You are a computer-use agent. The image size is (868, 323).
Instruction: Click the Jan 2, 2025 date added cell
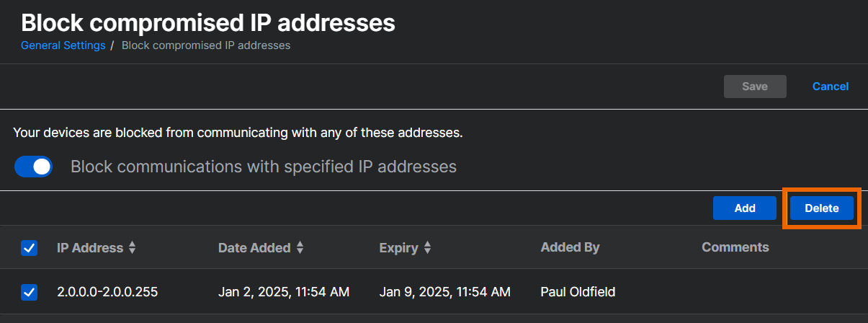tap(284, 292)
